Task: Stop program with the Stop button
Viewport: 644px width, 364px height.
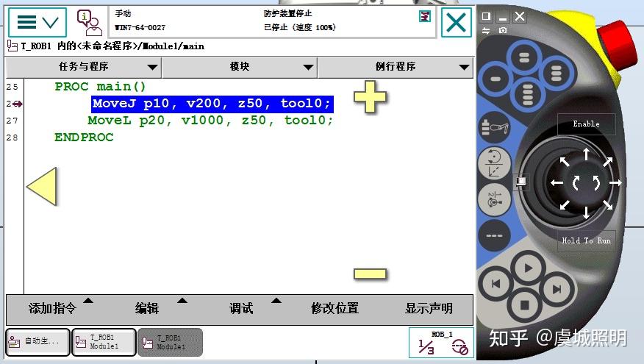Action: pyautogui.click(x=524, y=305)
